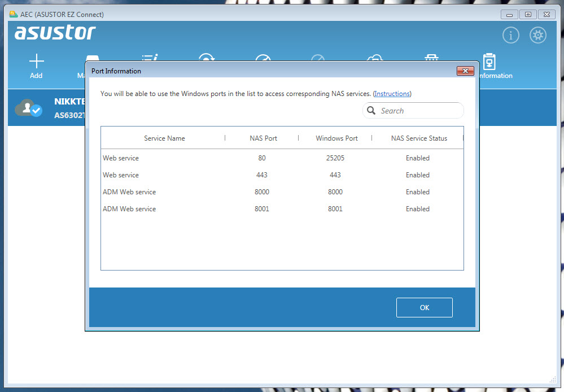The width and height of the screenshot is (564, 392).
Task: Click the 8001 value in the Windows Port column
Action: tap(335, 209)
